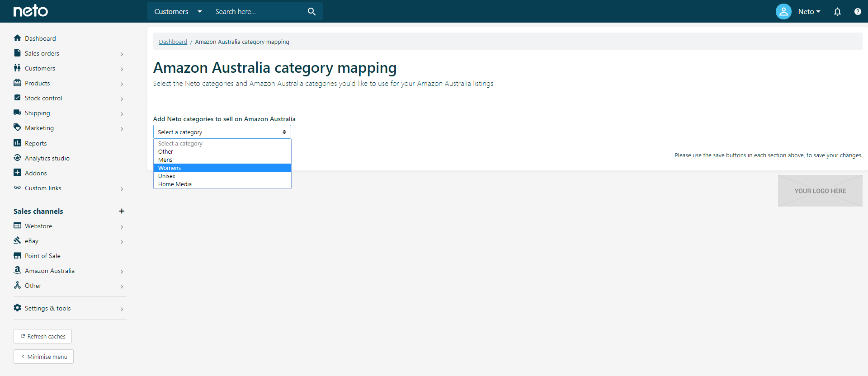
Task: Expand Shipping submenu chevron
Action: (122, 113)
